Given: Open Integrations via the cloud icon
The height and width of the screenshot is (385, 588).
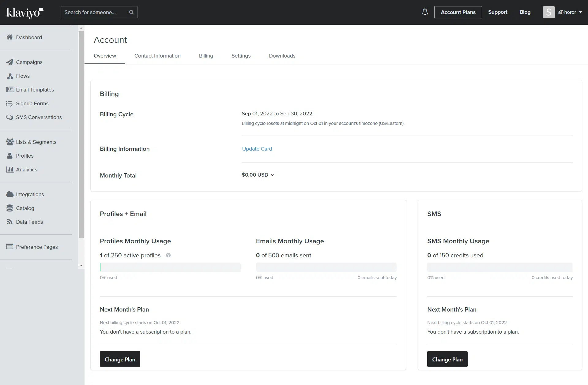Looking at the screenshot, I should pos(10,194).
